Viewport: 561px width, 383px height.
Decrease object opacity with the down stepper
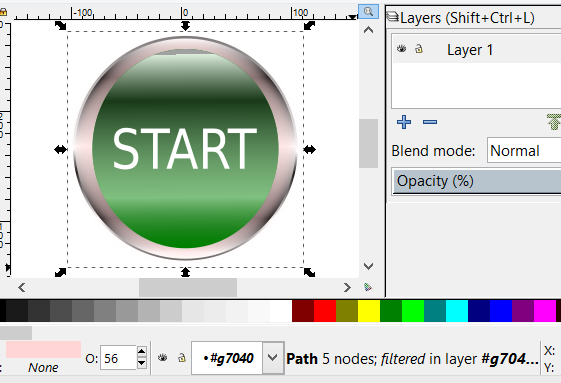(142, 364)
